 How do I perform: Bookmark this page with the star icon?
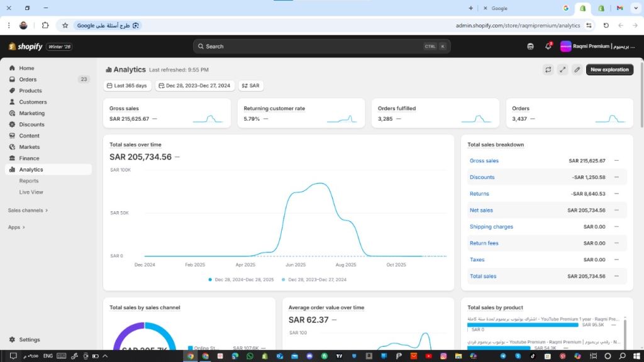point(65,25)
